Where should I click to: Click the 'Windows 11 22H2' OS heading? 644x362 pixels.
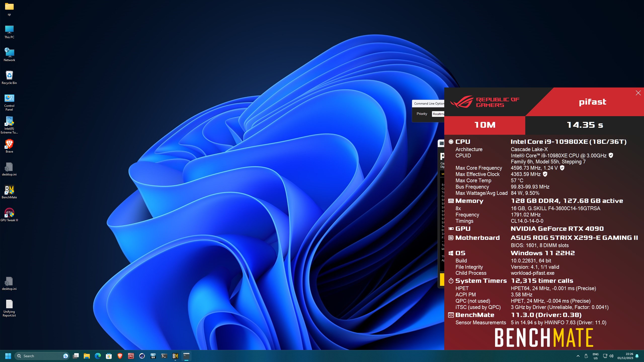(x=543, y=253)
